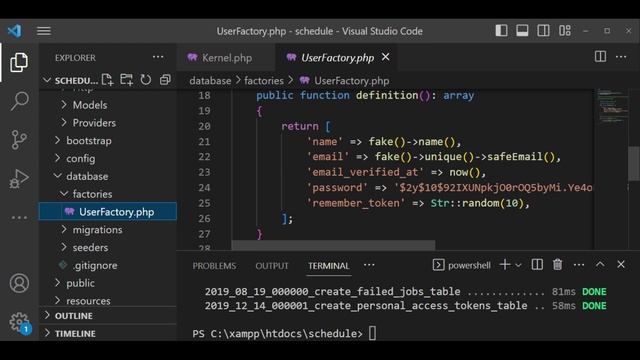The height and width of the screenshot is (360, 640).
Task: Click the database breadcrumb segment
Action: click(x=210, y=81)
